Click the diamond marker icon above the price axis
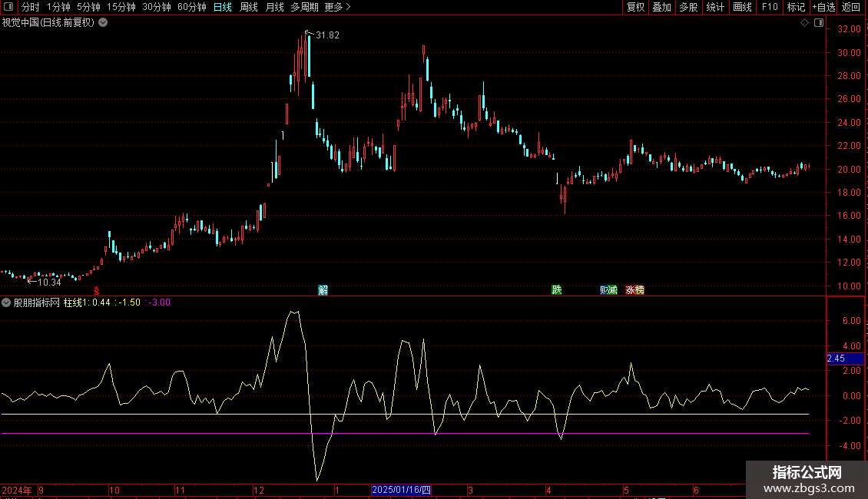The height and width of the screenshot is (499, 868). 805,23
